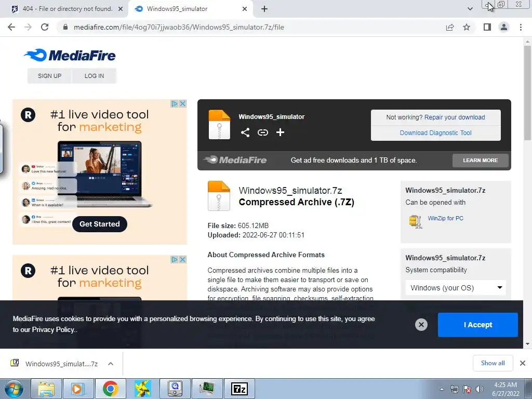
Task: Click the AdChoices icon on the top ad
Action: [175, 103]
